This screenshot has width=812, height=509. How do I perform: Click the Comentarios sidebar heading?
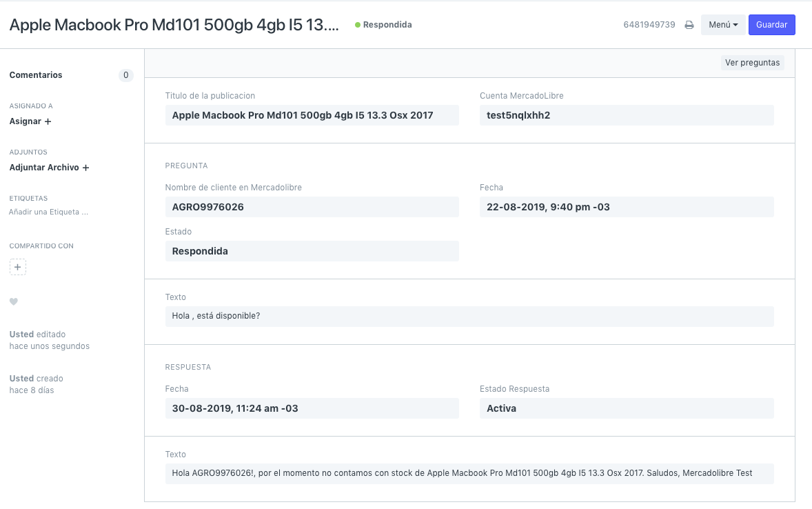(36, 75)
